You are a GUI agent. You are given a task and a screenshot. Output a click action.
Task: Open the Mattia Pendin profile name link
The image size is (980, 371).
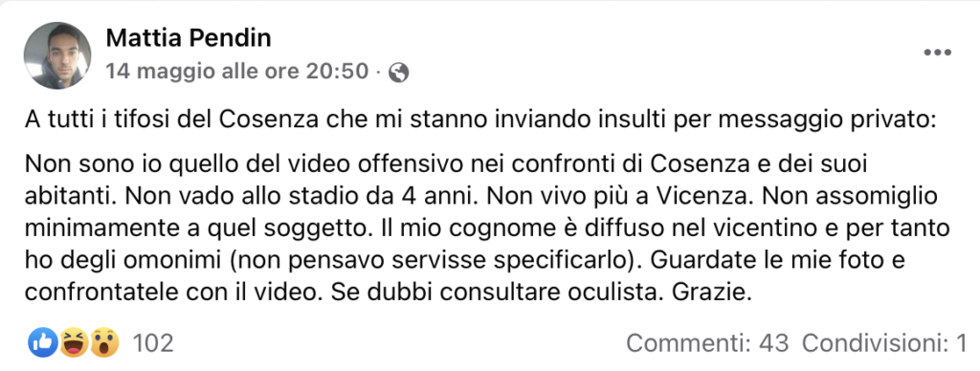click(x=189, y=38)
